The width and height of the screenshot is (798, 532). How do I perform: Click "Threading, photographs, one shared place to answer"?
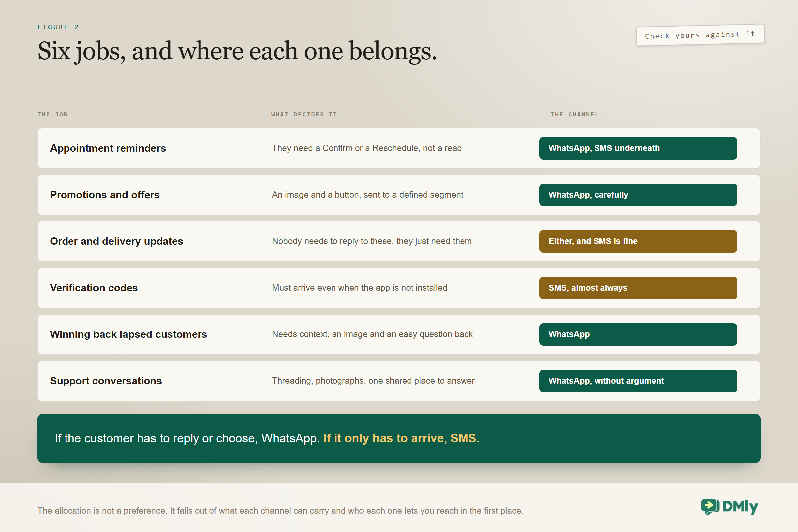click(x=373, y=381)
